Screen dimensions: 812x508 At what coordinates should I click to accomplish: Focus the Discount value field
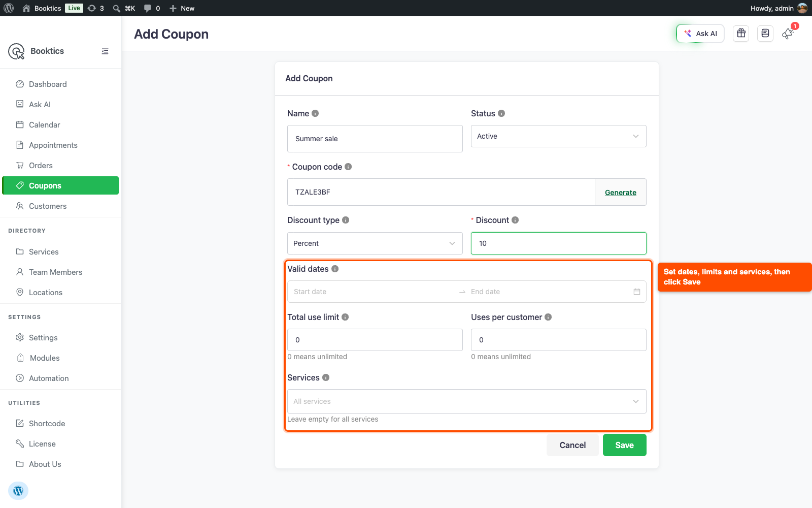coord(559,243)
